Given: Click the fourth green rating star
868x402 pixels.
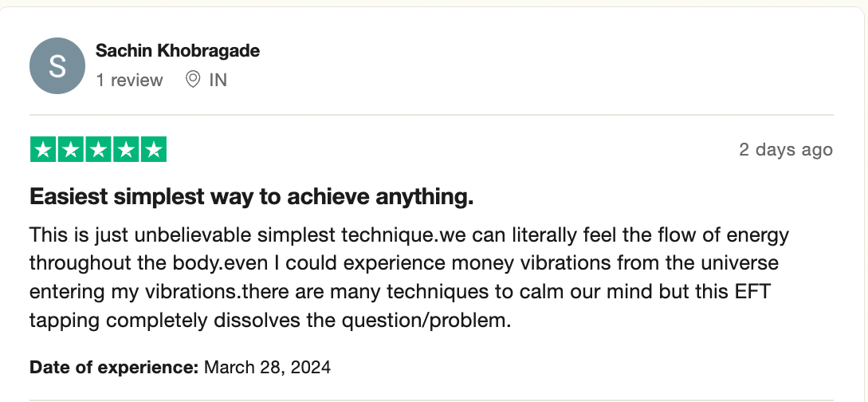Looking at the screenshot, I should [125, 149].
